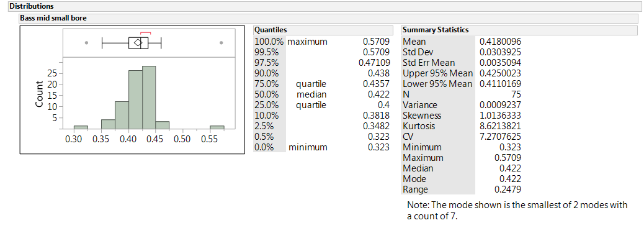Select the small histogram bar at 0.30
The width and height of the screenshot is (644, 228).
tap(81, 127)
